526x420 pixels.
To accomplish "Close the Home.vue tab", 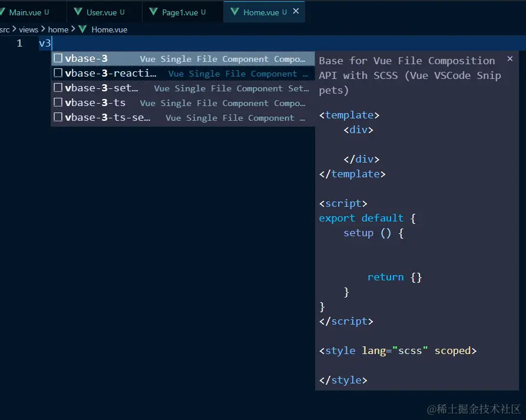I will point(296,11).
